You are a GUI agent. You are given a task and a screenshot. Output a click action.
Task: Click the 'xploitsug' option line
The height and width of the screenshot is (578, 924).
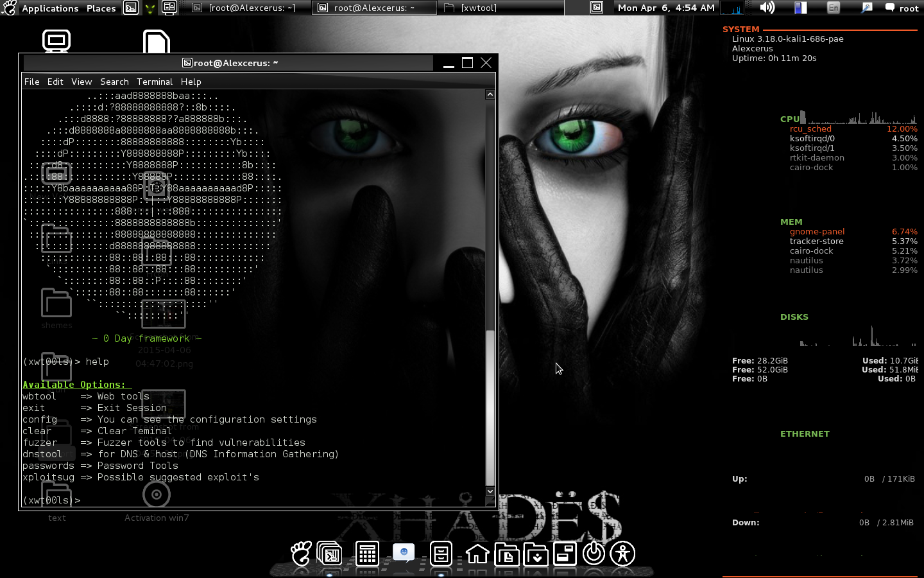(141, 477)
